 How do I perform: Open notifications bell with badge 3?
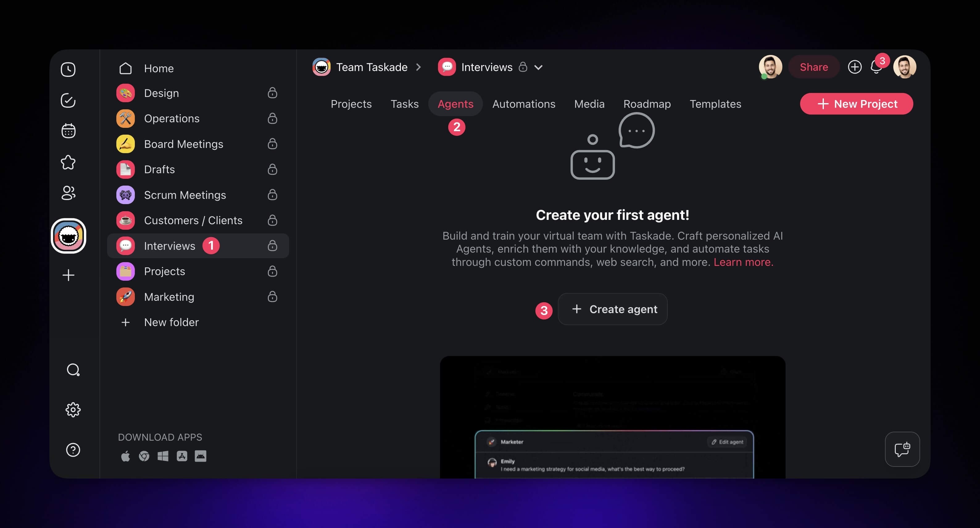coord(876,67)
